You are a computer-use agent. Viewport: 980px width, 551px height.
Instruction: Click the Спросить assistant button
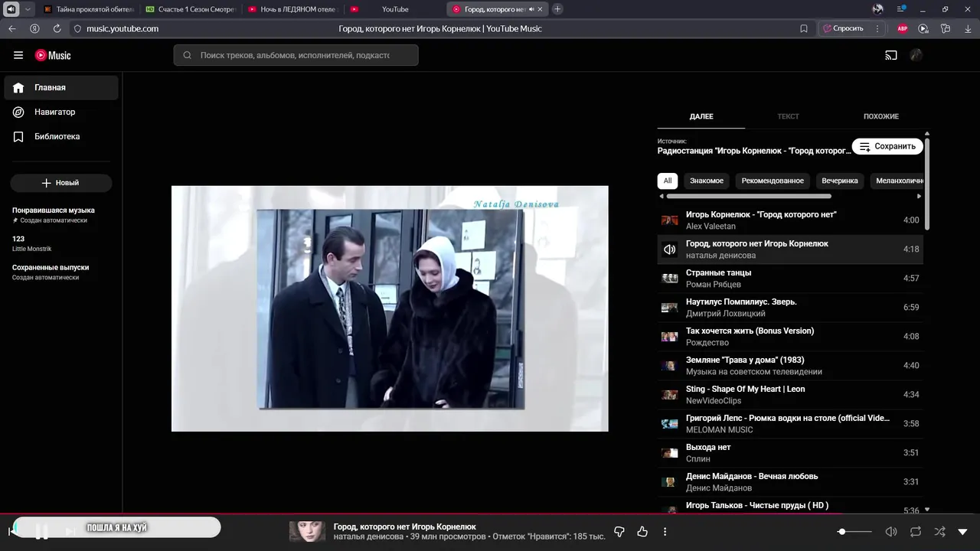pyautogui.click(x=843, y=28)
